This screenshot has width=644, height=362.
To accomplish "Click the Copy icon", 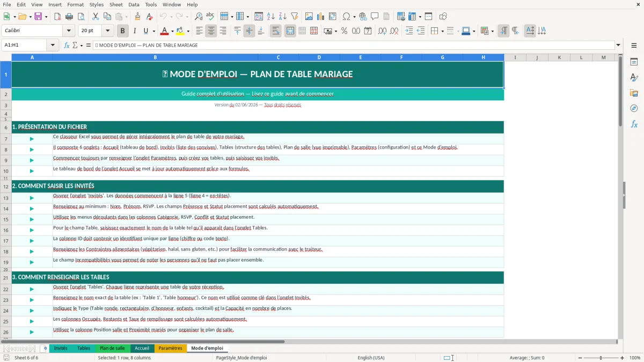I will 107,17.
